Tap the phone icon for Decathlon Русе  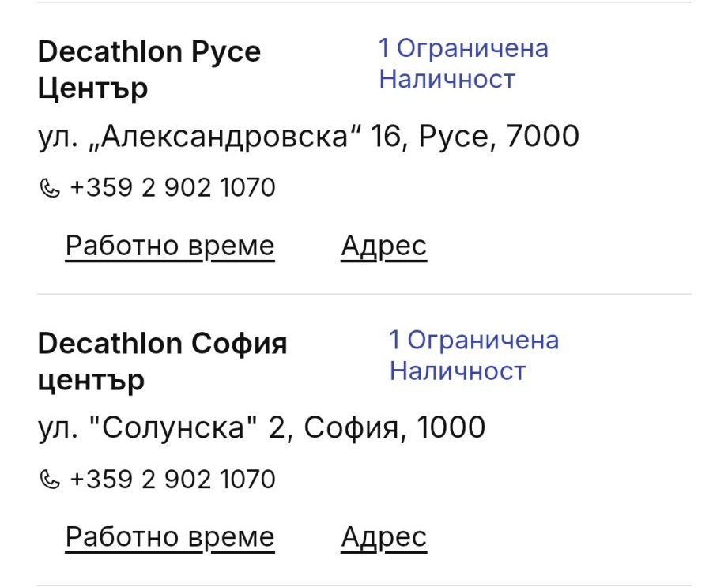click(49, 188)
